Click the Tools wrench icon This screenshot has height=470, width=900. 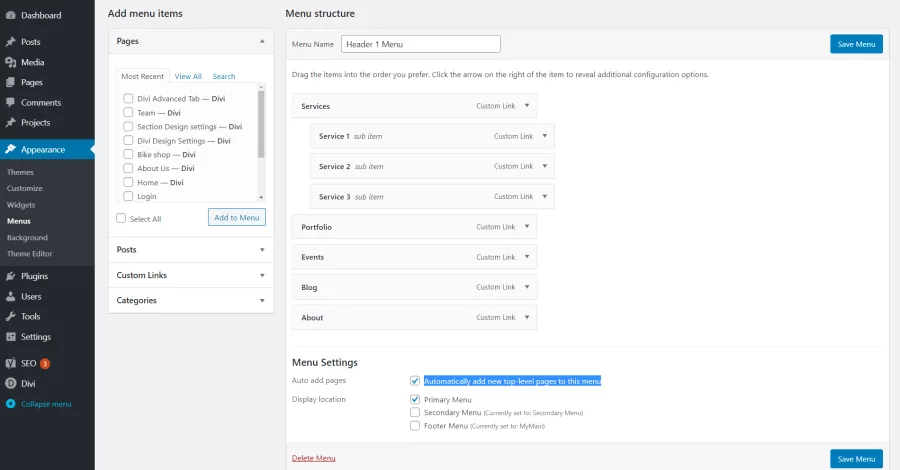click(10, 316)
